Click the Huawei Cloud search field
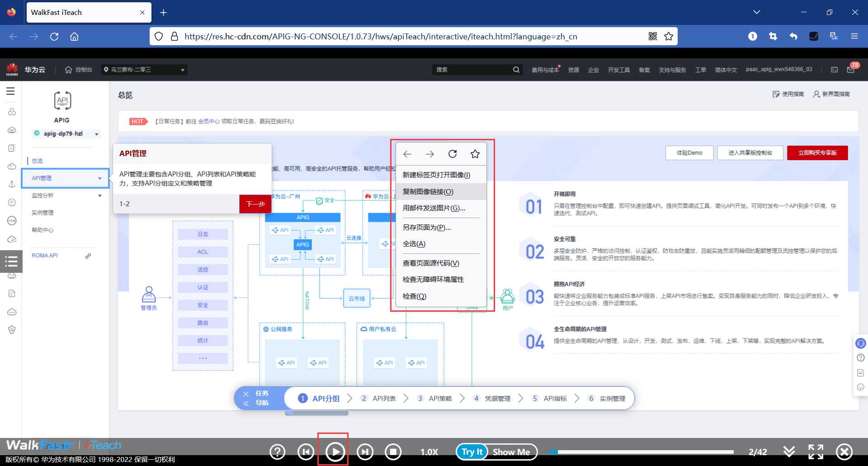 point(472,70)
